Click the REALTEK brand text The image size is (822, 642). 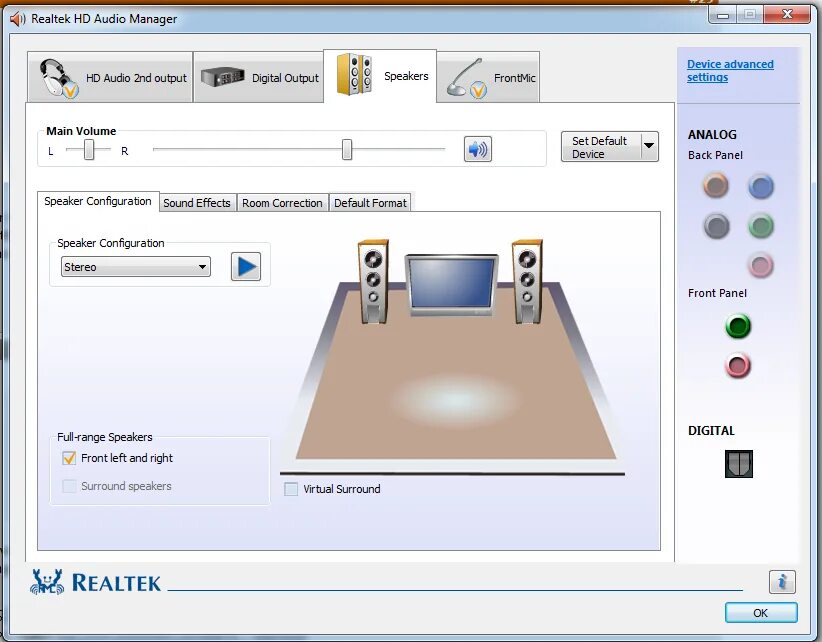(116, 583)
